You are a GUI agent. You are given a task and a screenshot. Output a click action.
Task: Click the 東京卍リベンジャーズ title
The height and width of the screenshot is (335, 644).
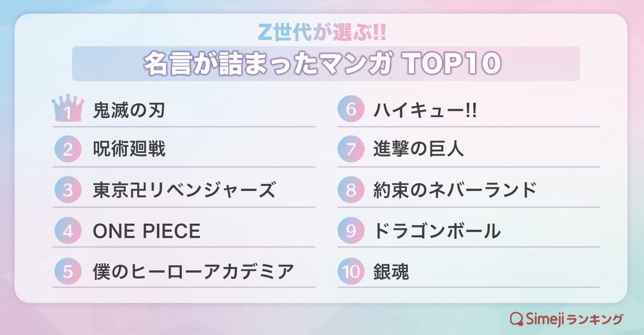pos(184,190)
